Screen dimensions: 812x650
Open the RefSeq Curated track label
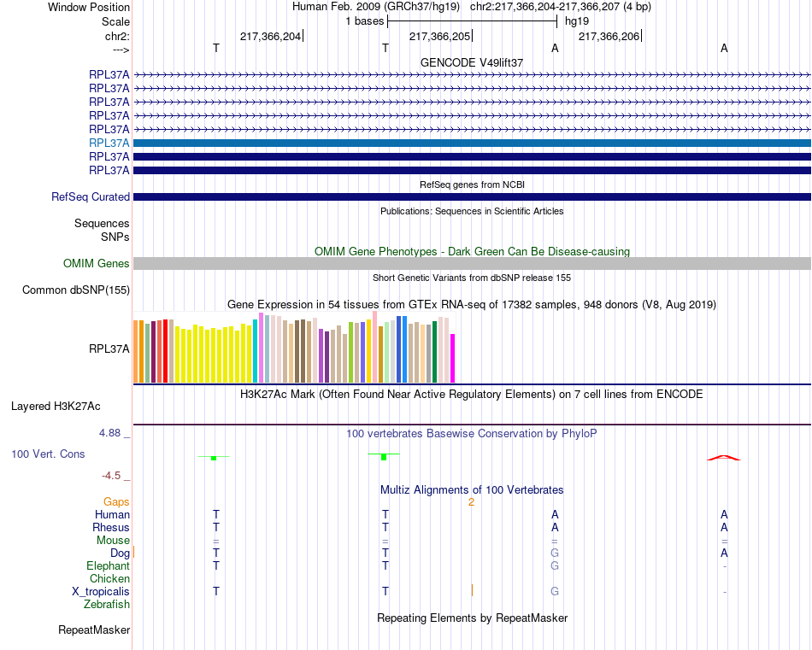(91, 196)
